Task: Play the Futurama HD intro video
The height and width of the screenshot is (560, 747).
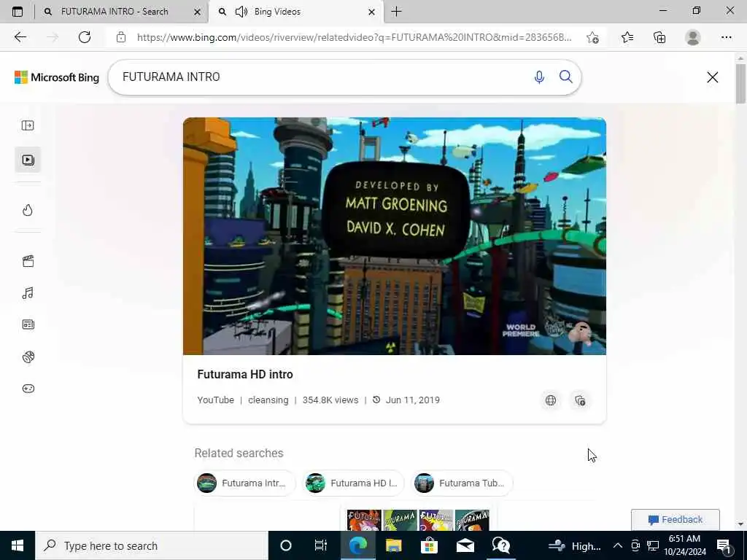Action: click(395, 236)
